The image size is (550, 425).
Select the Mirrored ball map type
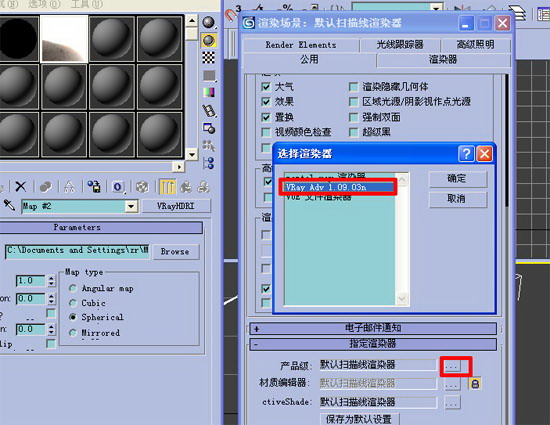pyautogui.click(x=73, y=332)
